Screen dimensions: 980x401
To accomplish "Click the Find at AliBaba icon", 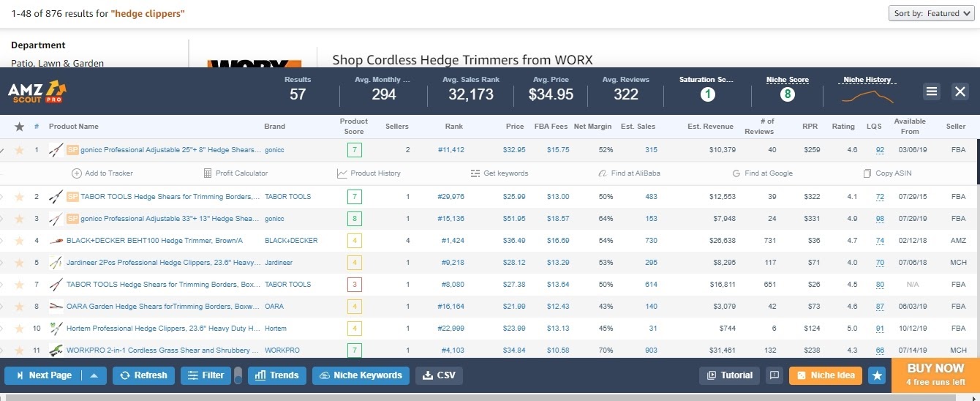I will (x=603, y=173).
